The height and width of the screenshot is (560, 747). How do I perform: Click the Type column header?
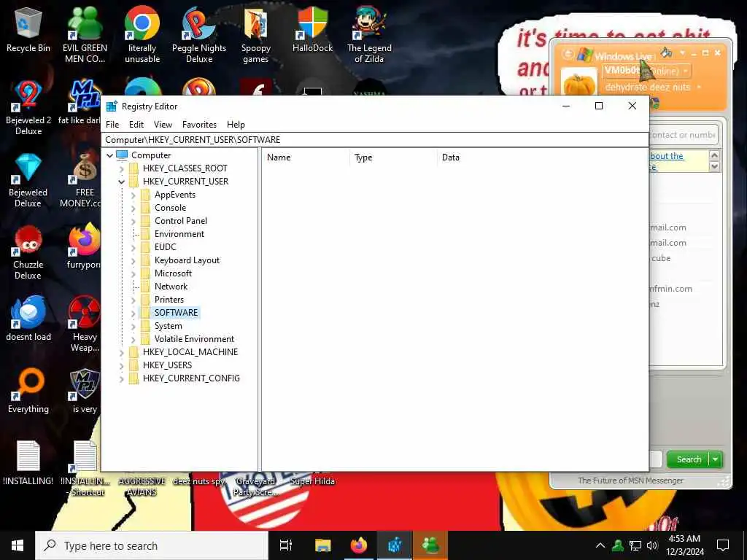393,157
